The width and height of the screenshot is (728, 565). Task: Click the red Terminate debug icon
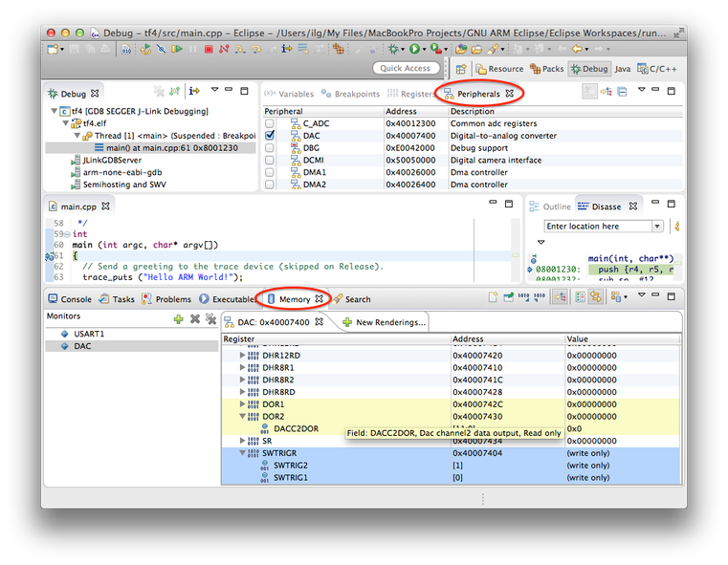pos(209,49)
